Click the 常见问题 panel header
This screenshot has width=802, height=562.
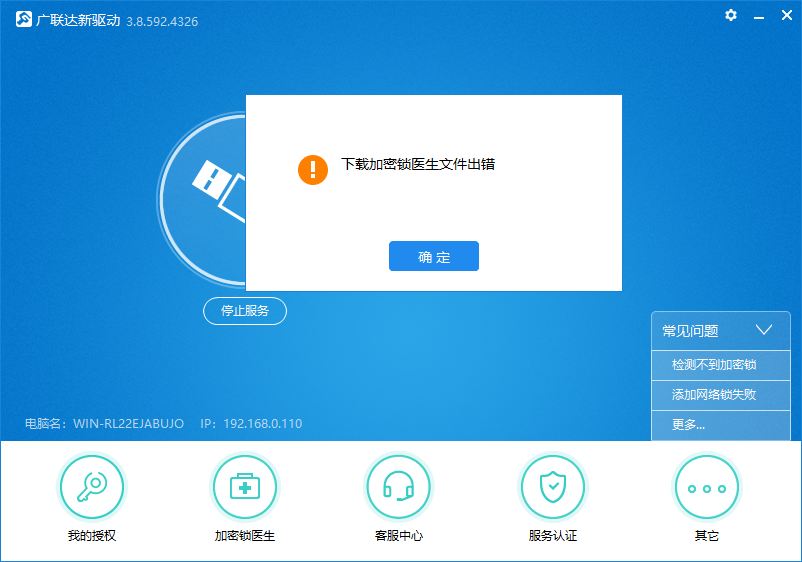click(x=721, y=331)
